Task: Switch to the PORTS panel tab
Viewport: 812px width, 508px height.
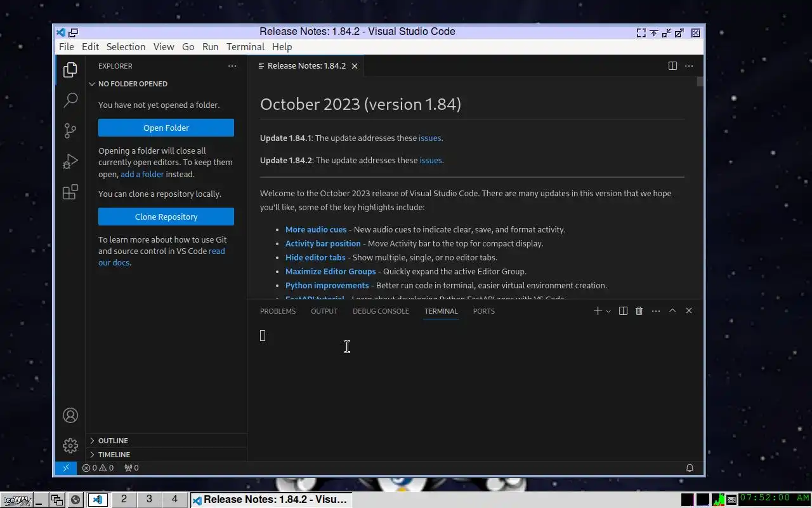Action: point(483,311)
